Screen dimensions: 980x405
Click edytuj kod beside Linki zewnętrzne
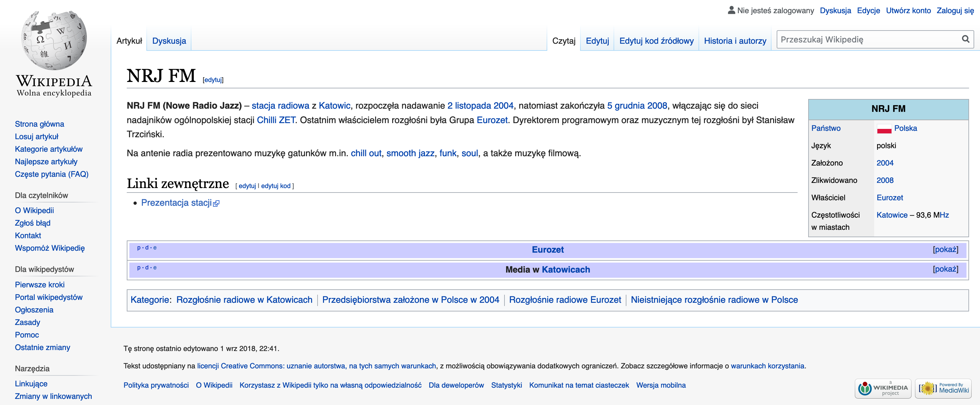pyautogui.click(x=275, y=186)
